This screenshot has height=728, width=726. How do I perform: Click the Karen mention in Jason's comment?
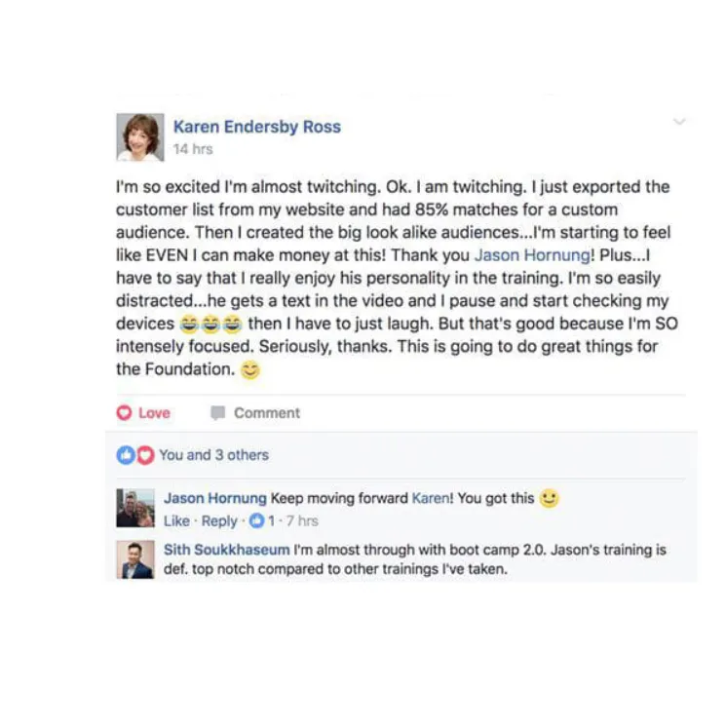click(x=431, y=498)
